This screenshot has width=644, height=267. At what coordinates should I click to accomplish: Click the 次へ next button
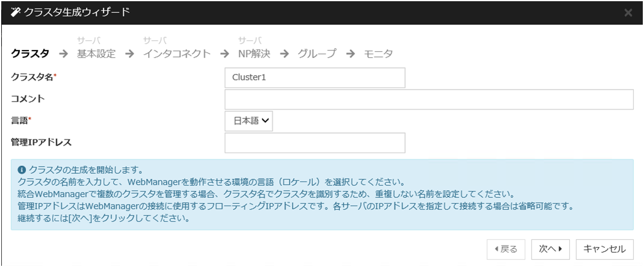550,248
